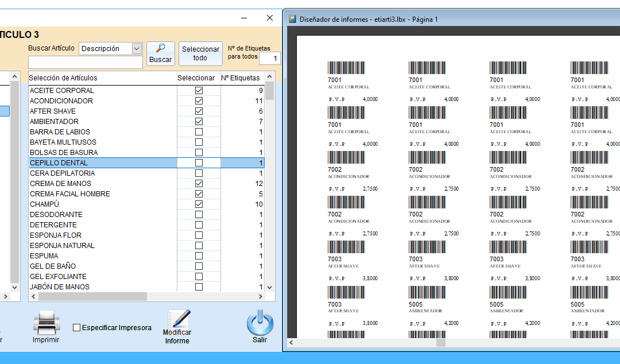Enable the Especificar Impresora checkbox
Image resolution: width=620 pixels, height=364 pixels.
(77, 328)
